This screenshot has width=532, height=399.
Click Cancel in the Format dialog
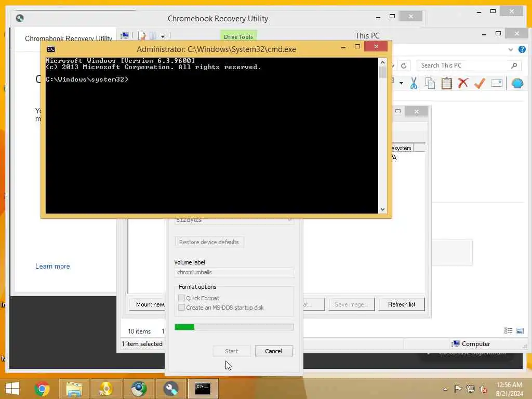pos(274,351)
